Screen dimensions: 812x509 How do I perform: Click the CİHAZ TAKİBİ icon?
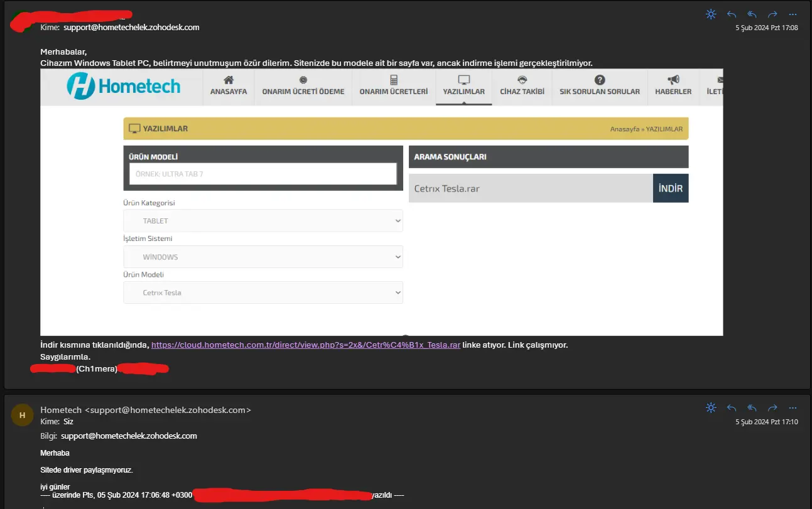(x=522, y=80)
